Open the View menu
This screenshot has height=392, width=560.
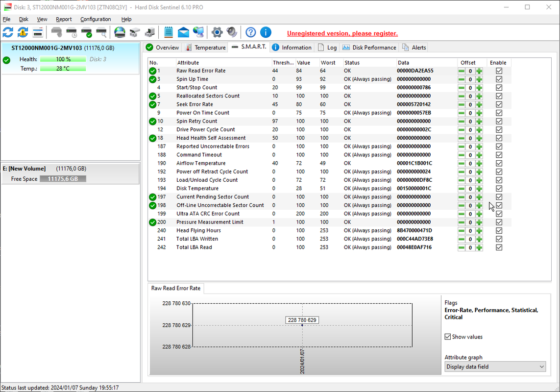pos(42,19)
